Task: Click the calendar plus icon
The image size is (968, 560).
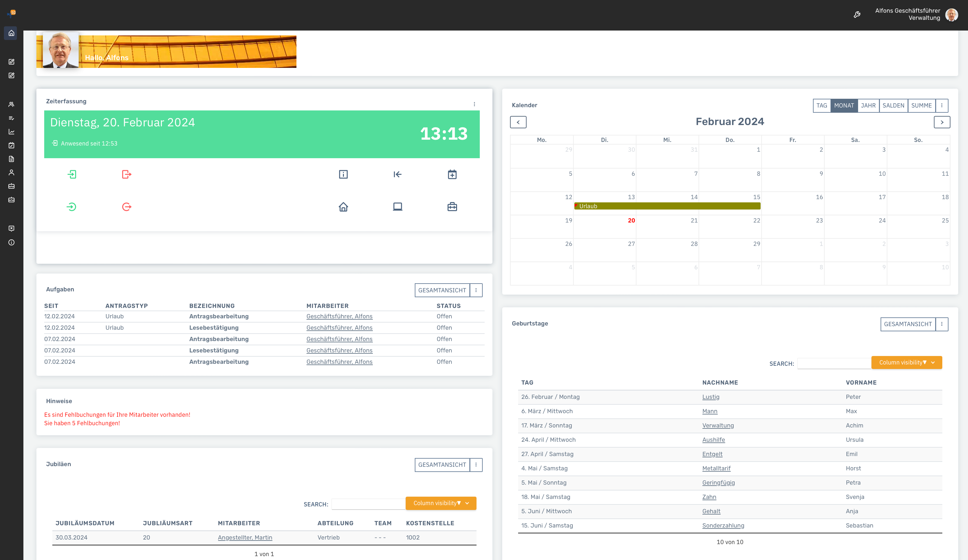Action: pyautogui.click(x=452, y=174)
